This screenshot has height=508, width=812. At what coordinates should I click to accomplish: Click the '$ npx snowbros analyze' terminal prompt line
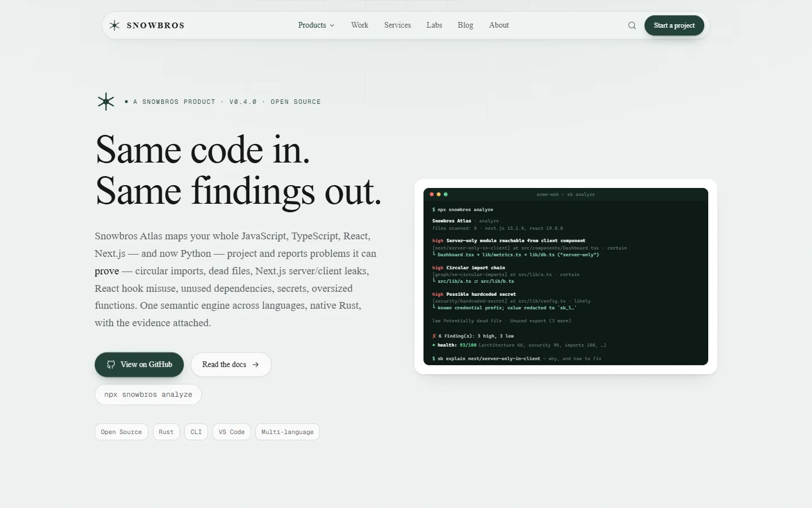point(462,209)
